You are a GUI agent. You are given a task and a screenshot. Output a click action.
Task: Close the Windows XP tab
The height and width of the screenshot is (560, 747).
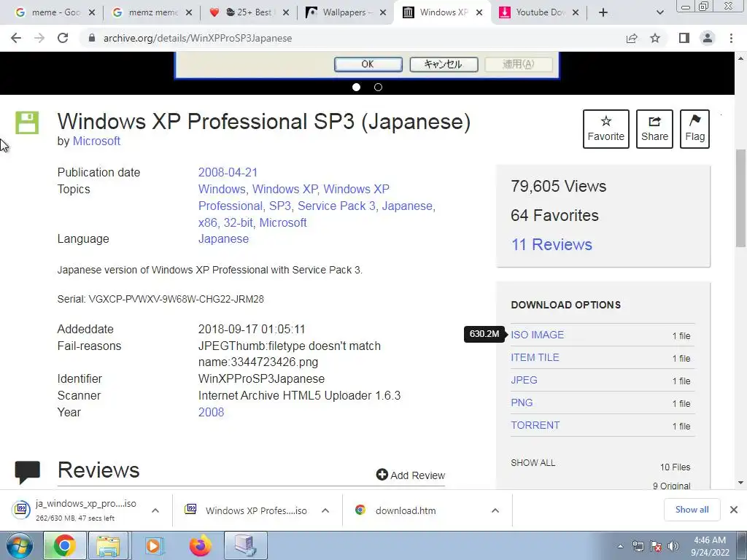479,13
